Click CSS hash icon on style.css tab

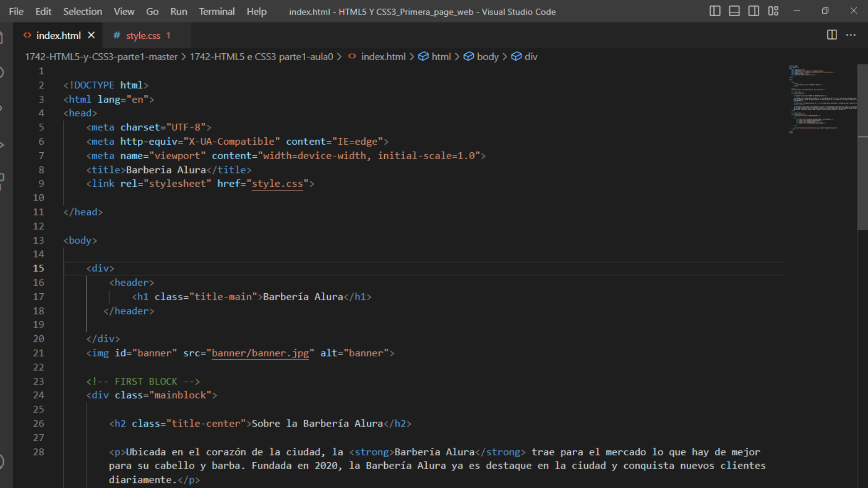pyautogui.click(x=117, y=35)
